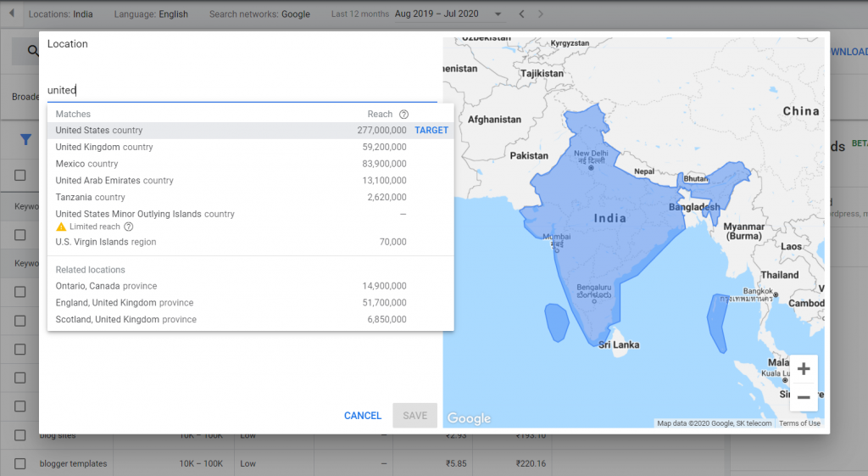Screen dimensions: 868x476
Task: Click into the location search field with 'united'
Action: click(242, 90)
